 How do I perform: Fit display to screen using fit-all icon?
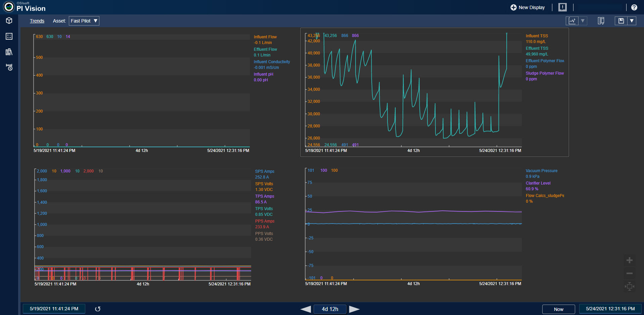(x=630, y=286)
